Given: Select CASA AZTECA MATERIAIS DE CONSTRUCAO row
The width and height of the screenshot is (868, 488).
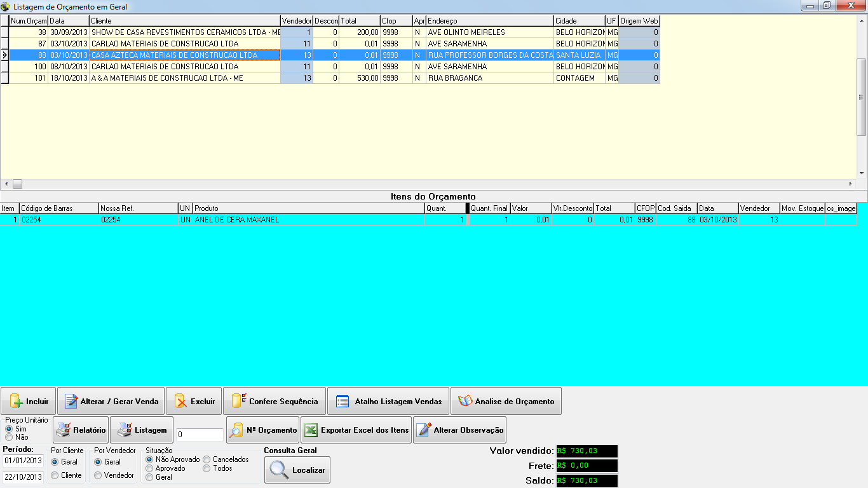Looking at the screenshot, I should click(330, 55).
